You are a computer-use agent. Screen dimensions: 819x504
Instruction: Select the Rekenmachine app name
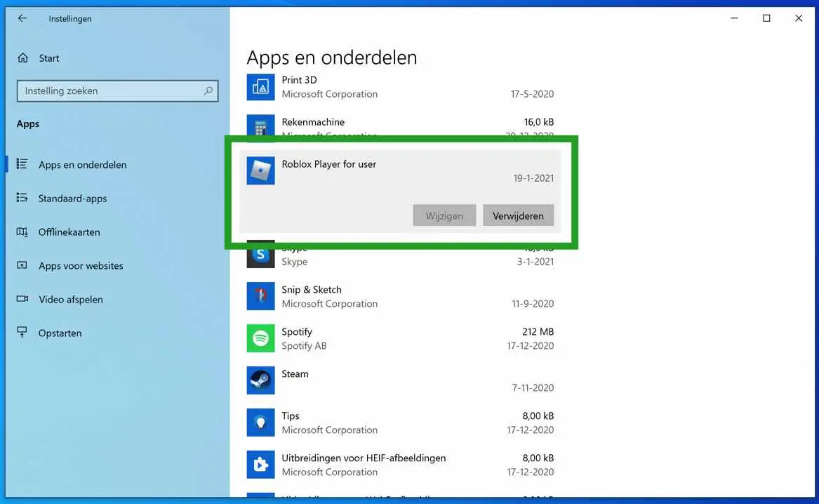pos(313,121)
